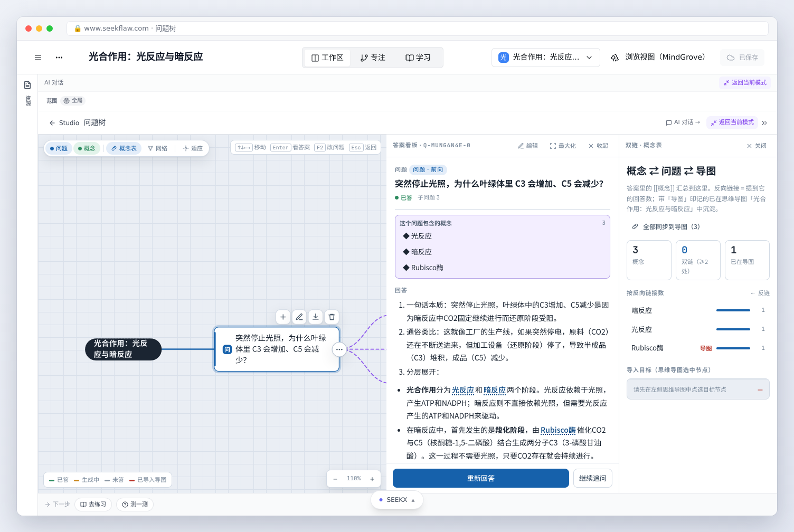Zoom out with minus icon

[335, 479]
